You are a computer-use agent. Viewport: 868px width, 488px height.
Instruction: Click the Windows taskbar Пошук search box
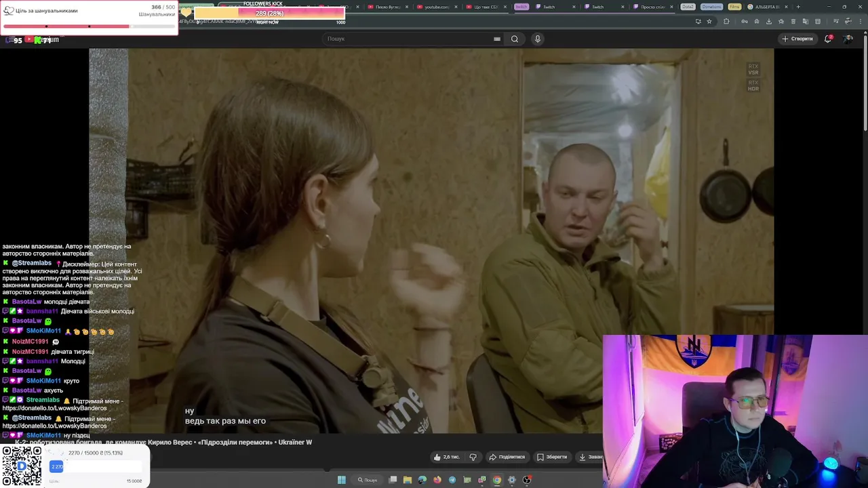[368, 480]
